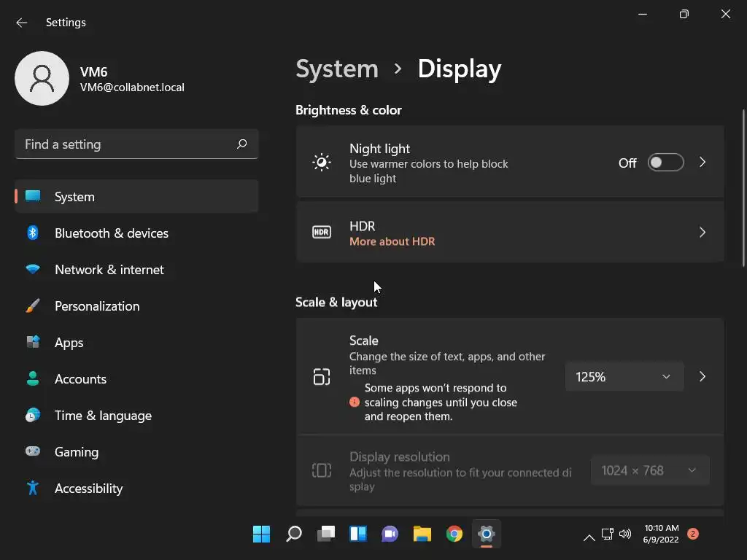
Task: Click the Settings gear taskbar icon
Action: click(487, 534)
